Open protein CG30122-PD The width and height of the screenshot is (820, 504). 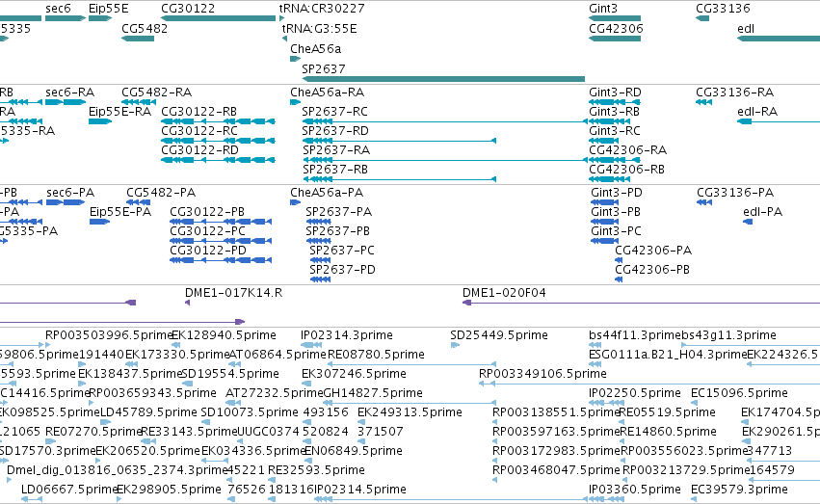pos(221,260)
